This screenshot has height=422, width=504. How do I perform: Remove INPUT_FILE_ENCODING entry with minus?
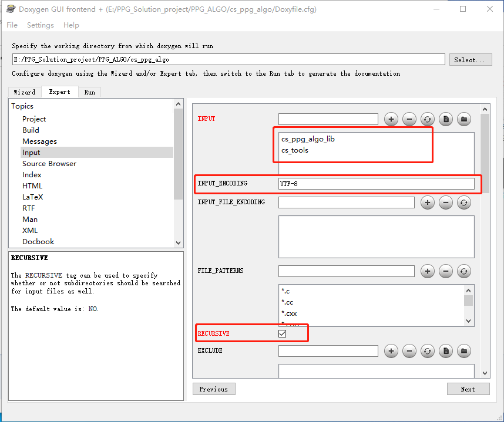(445, 202)
